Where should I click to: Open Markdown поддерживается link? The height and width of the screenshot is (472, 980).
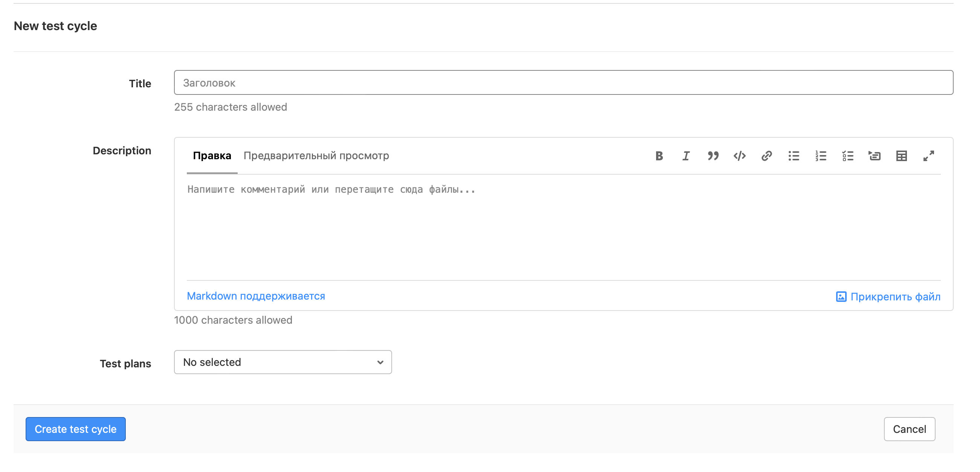(x=256, y=296)
